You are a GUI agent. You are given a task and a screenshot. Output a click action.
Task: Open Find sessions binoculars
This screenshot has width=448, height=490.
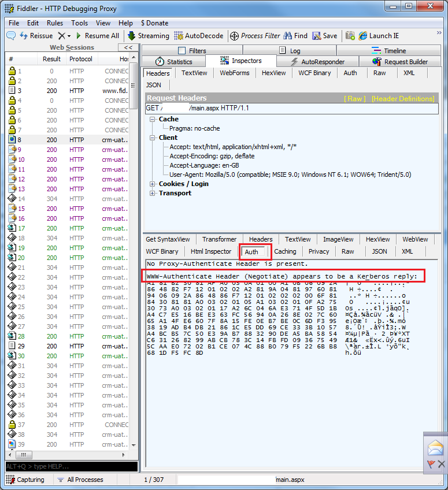point(295,36)
